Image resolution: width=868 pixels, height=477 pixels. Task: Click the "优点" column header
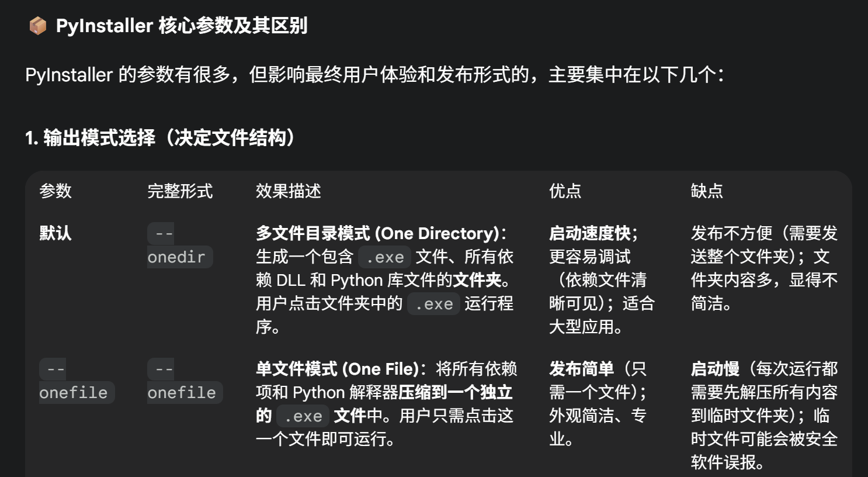click(565, 191)
